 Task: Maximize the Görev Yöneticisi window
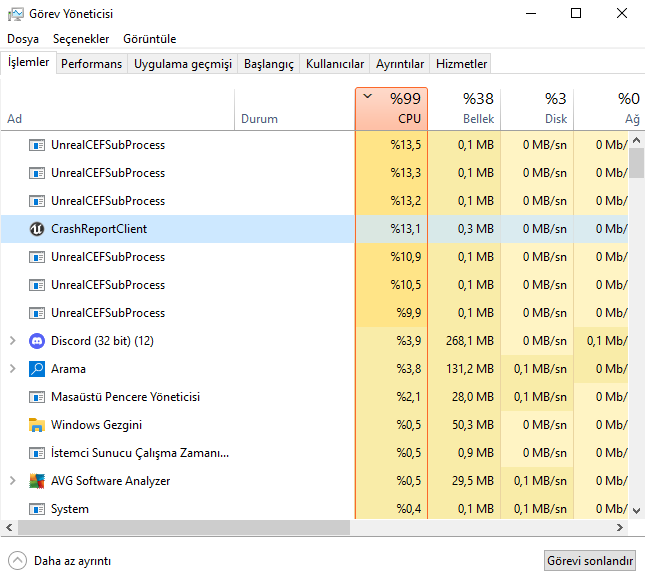coord(576,14)
